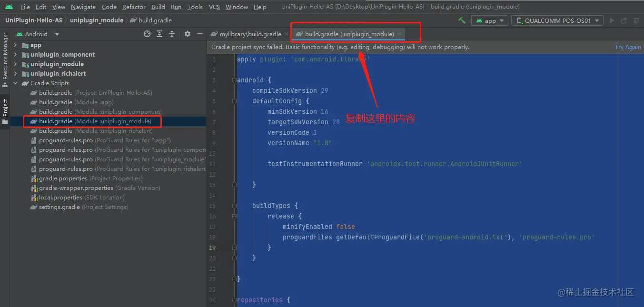Image resolution: width=644 pixels, height=307 pixels.
Task: Expand the uniplugin_component module node
Action: pyautogui.click(x=15, y=55)
